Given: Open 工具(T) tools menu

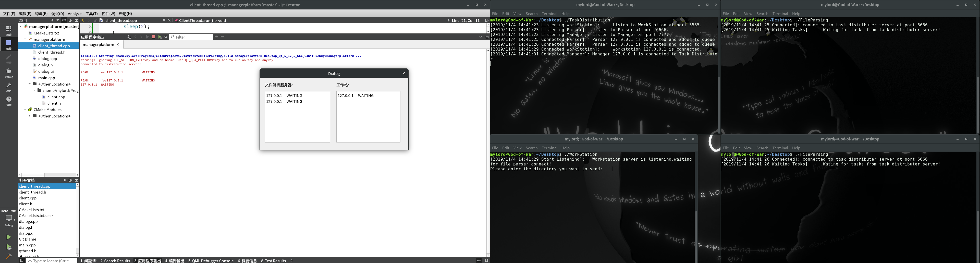Looking at the screenshot, I should click(x=91, y=14).
